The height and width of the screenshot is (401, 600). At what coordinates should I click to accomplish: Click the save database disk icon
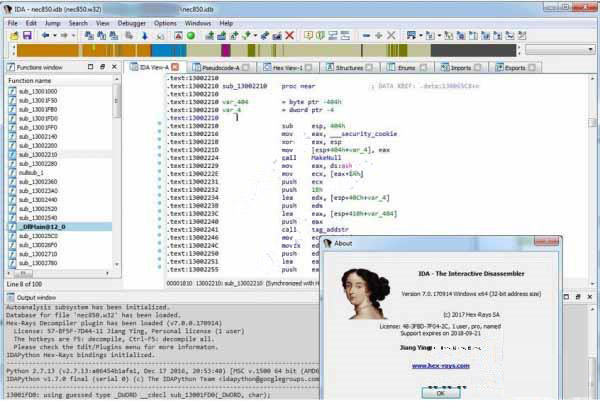[26, 35]
